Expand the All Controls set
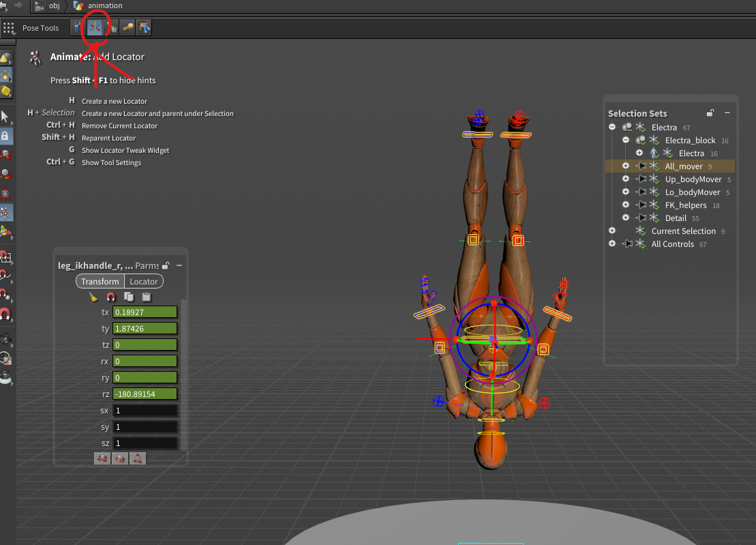 coord(612,244)
